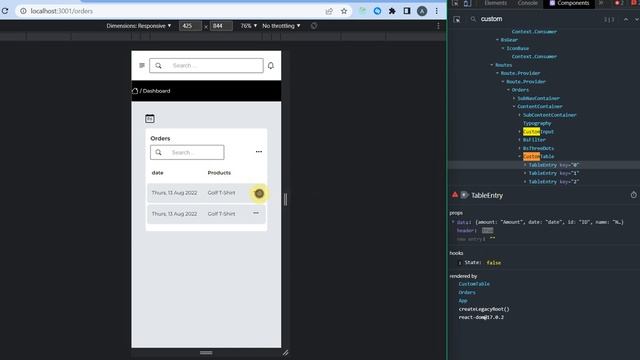Image resolution: width=640 pixels, height=360 pixels.
Task: Click the notification bell in app header
Action: (271, 65)
